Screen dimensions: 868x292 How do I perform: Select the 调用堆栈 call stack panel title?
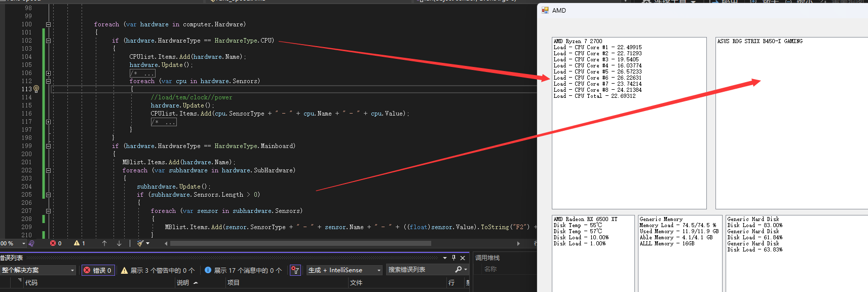coord(487,258)
